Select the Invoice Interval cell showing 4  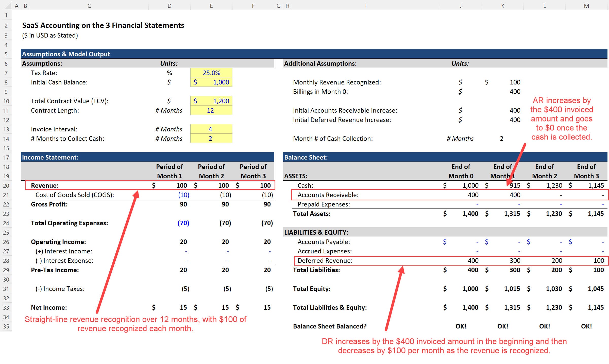(211, 129)
